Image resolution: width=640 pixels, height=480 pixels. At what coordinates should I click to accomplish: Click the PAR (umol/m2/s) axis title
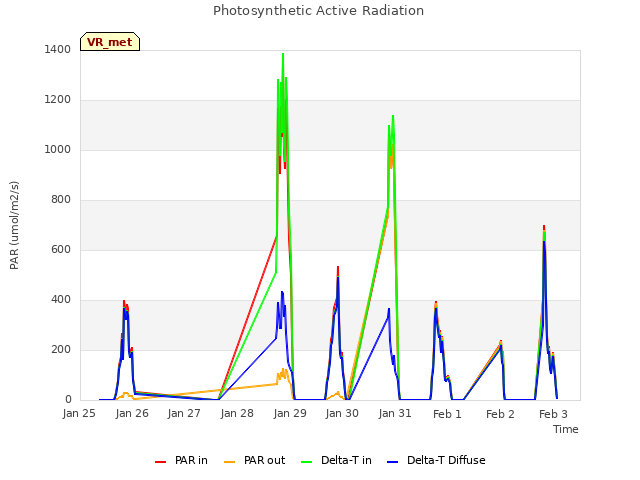click(14, 225)
